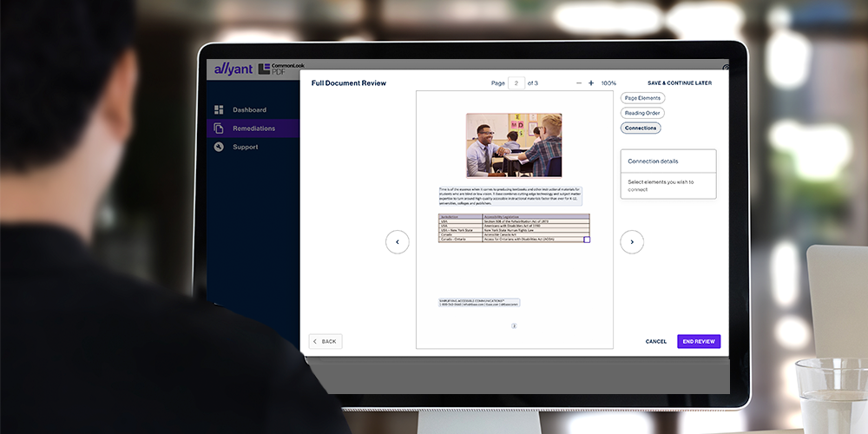This screenshot has width=868, height=434.
Task: Select the classroom photo in the document
Action: click(x=514, y=145)
